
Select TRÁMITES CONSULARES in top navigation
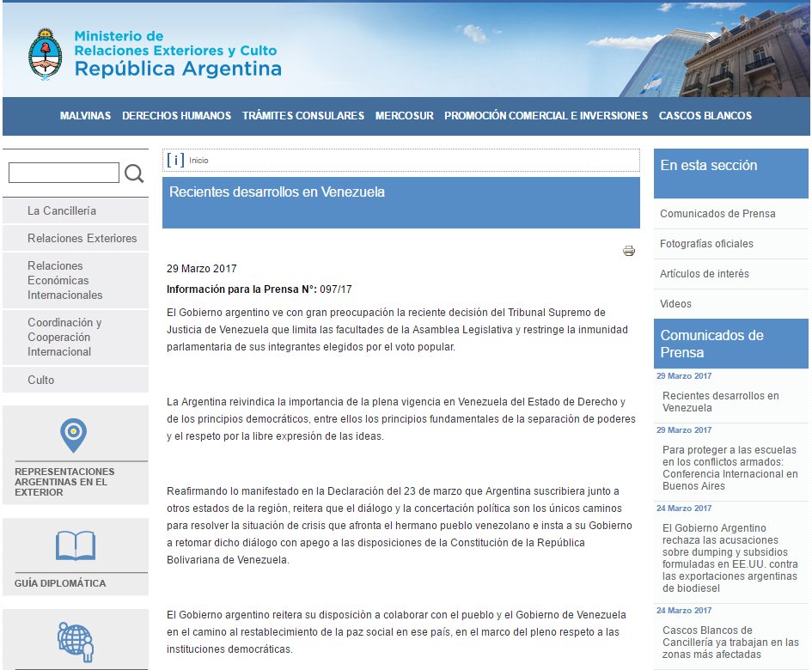pyautogui.click(x=302, y=116)
